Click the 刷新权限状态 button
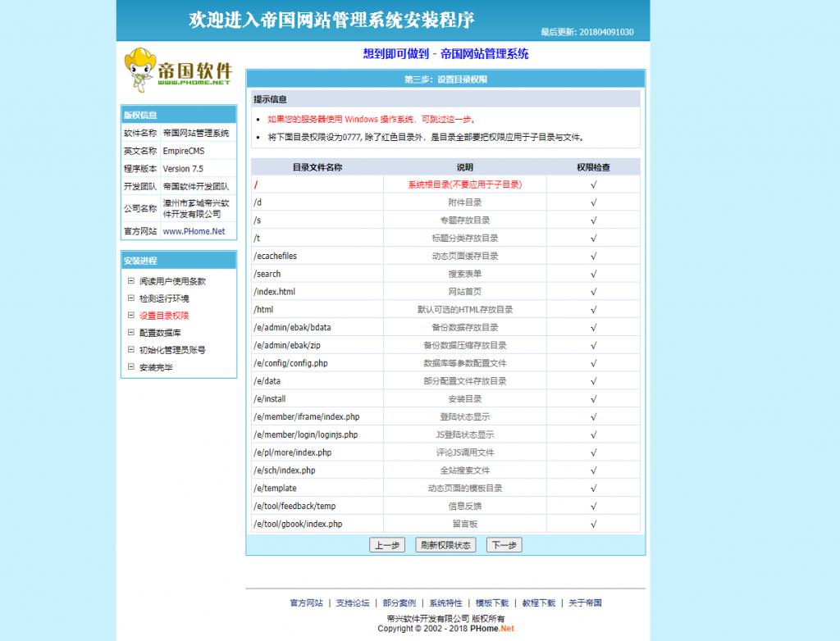This screenshot has height=641, width=840. 445,544
